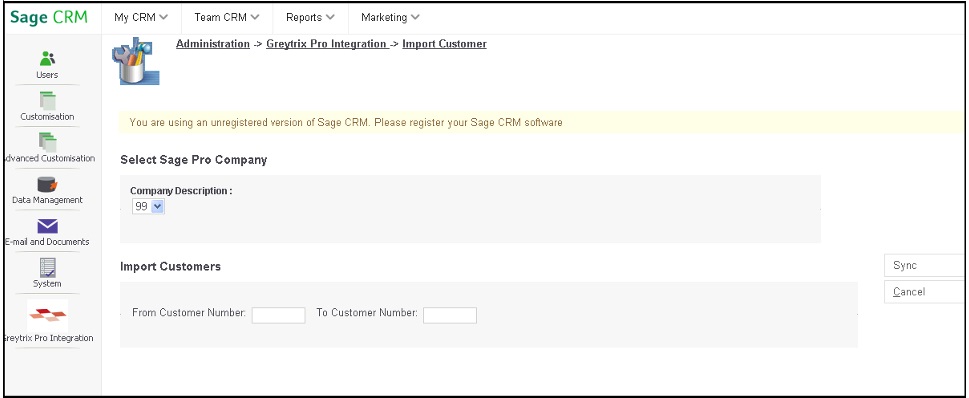
Task: Click the Cancel button
Action: pos(925,292)
